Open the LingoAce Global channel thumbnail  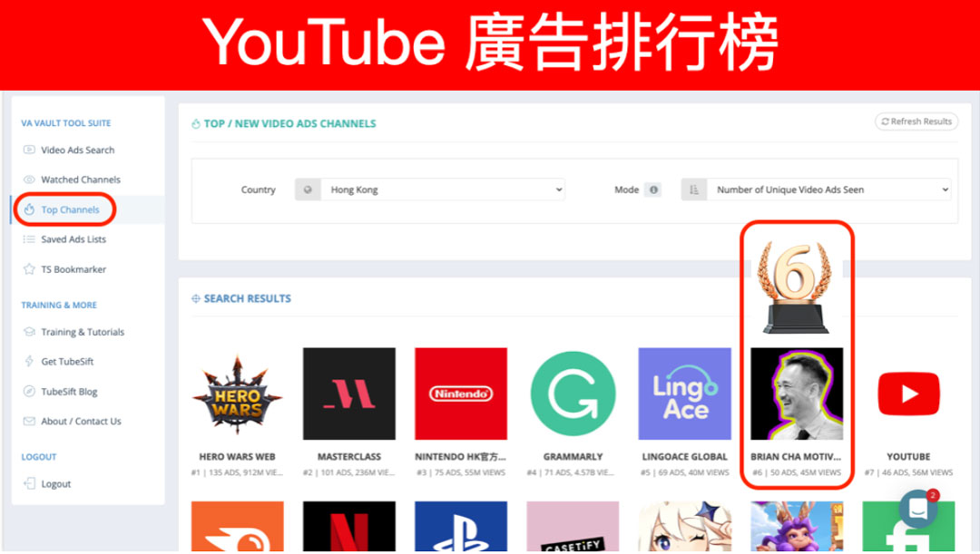click(684, 394)
